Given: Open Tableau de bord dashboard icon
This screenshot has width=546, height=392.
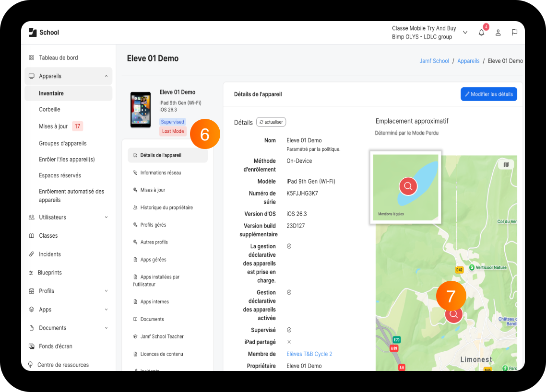Looking at the screenshot, I should point(31,58).
